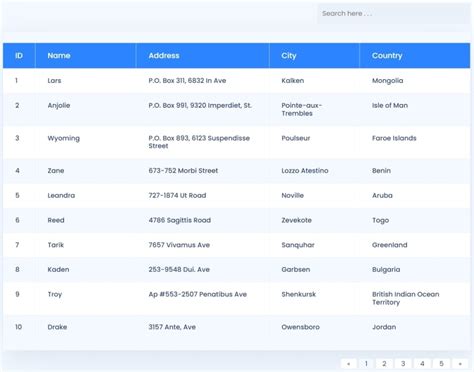Viewport: 474px width, 372px height.
Task: Click the city Sanquhar
Action: 298,245
